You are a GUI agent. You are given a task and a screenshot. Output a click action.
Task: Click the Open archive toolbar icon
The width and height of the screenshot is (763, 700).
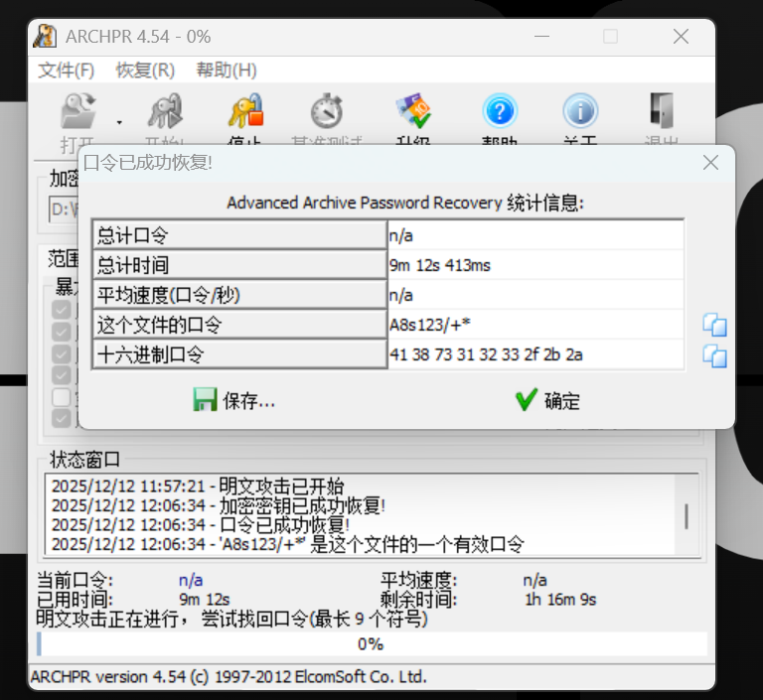tap(77, 111)
